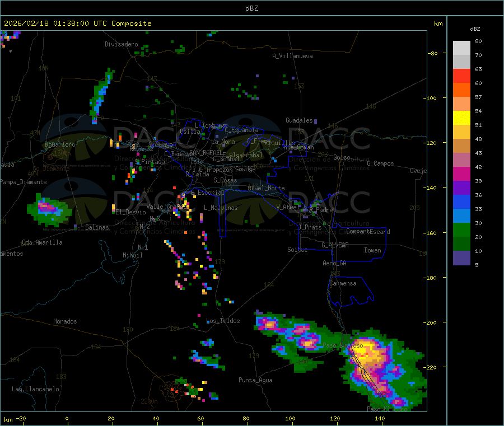Click the -80 tick on the vertical km axis

pos(432,53)
